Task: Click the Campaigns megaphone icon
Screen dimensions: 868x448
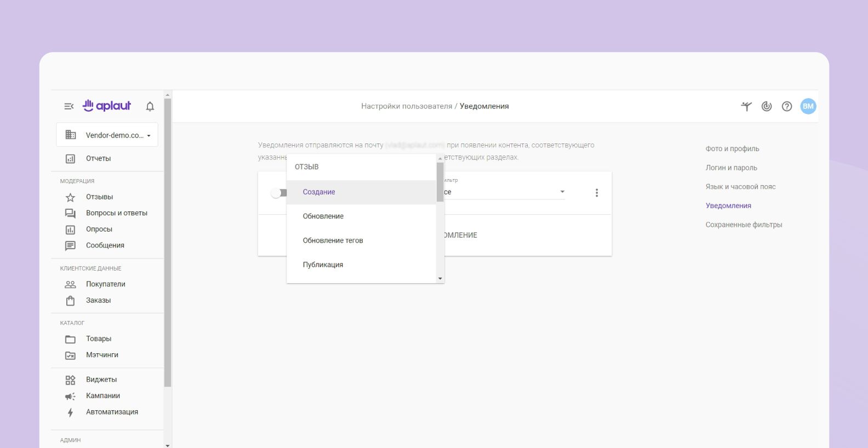Action: (70, 396)
